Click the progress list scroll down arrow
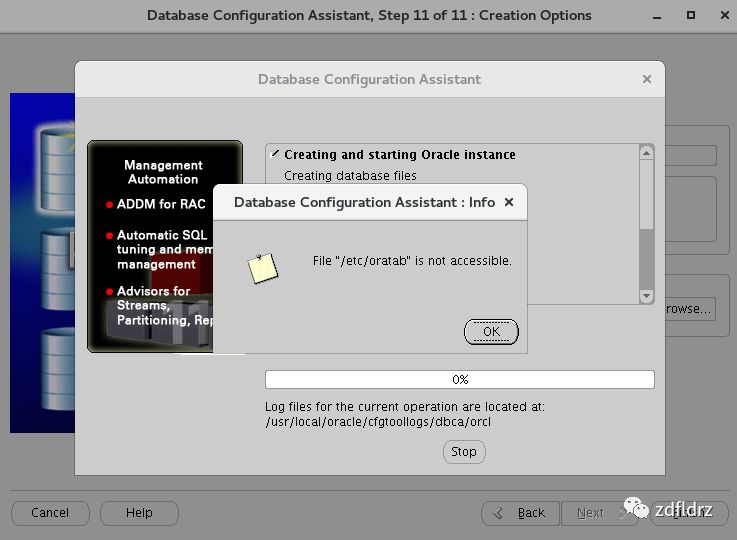The image size is (737, 540). click(x=646, y=296)
